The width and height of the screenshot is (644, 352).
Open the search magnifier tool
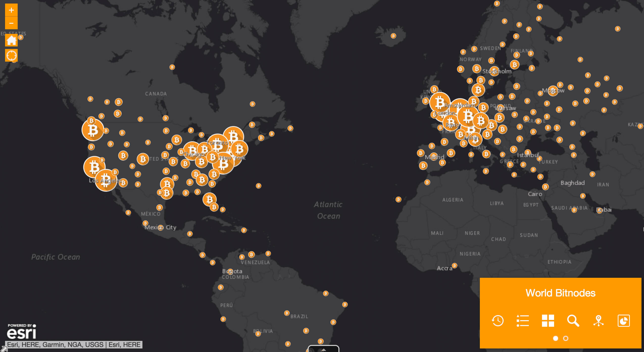(573, 321)
